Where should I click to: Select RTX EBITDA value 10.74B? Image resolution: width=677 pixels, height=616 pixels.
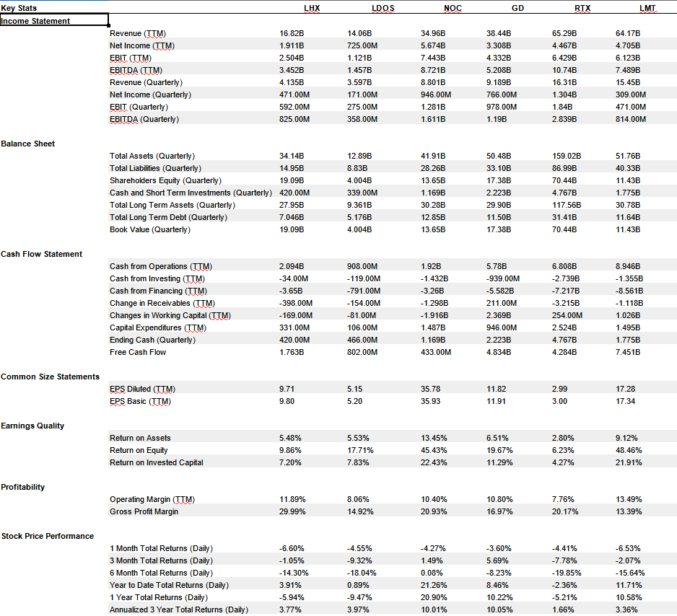tap(564, 70)
